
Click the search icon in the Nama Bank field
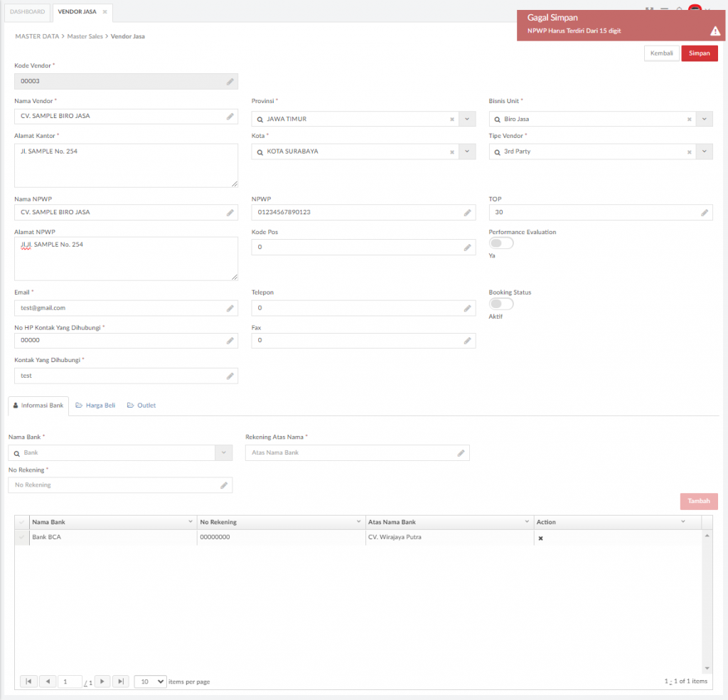pyautogui.click(x=17, y=453)
